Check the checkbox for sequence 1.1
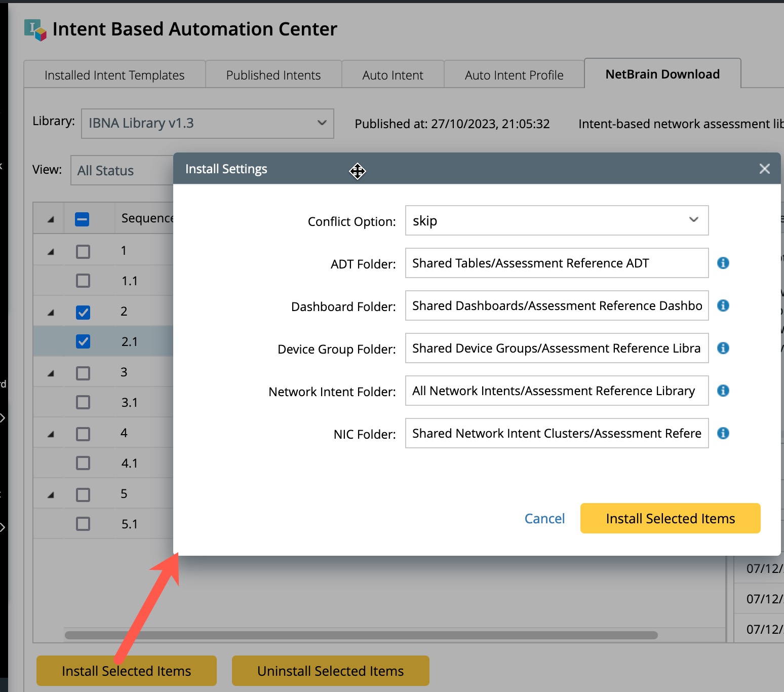 pyautogui.click(x=83, y=281)
